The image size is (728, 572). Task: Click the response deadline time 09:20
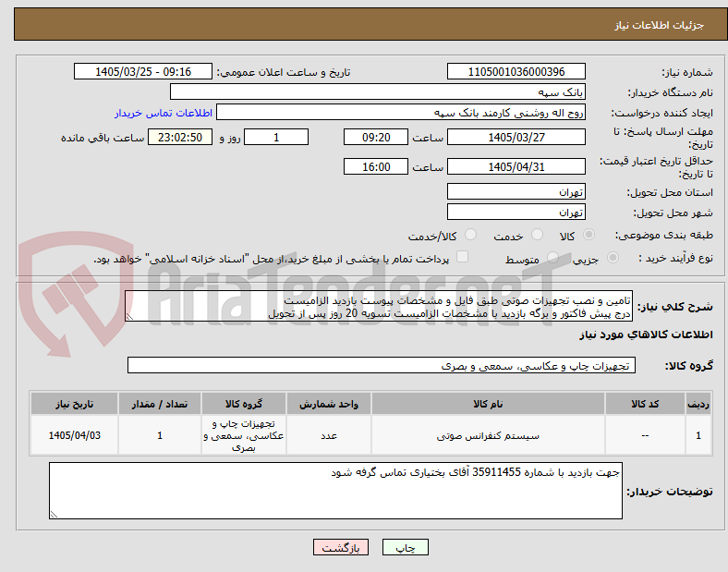376,138
